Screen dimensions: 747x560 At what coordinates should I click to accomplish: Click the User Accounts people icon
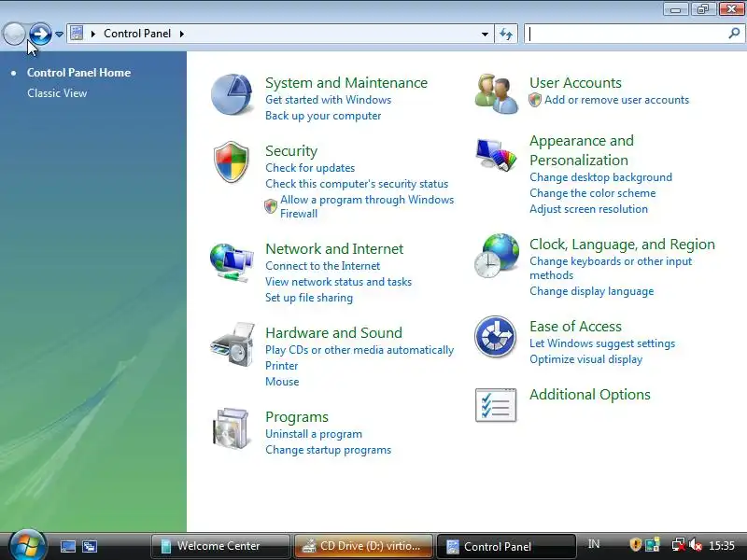click(x=496, y=94)
